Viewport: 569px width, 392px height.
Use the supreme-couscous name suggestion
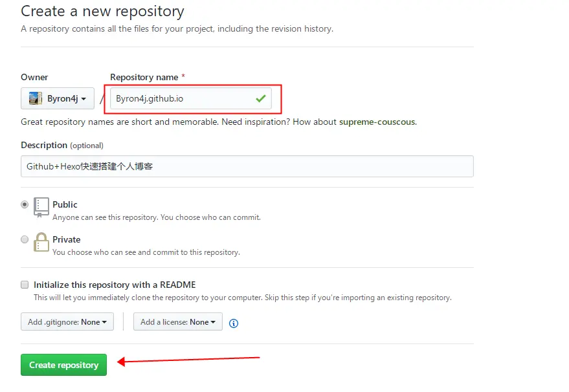(x=377, y=122)
